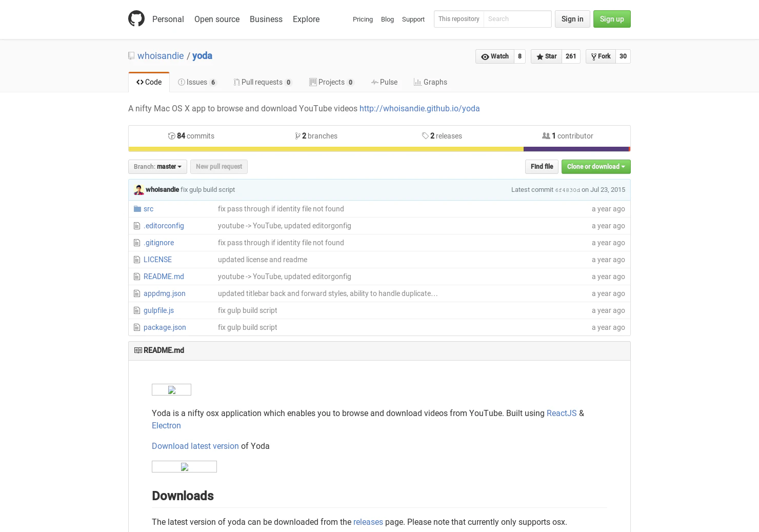Switch to the Code tab

pos(149,82)
